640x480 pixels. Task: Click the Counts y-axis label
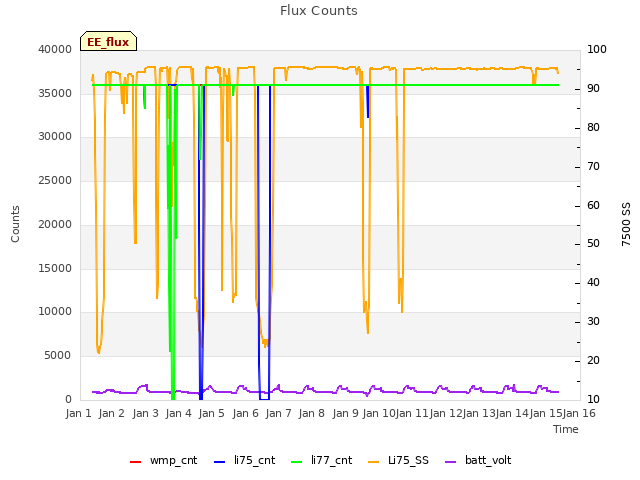15,224
